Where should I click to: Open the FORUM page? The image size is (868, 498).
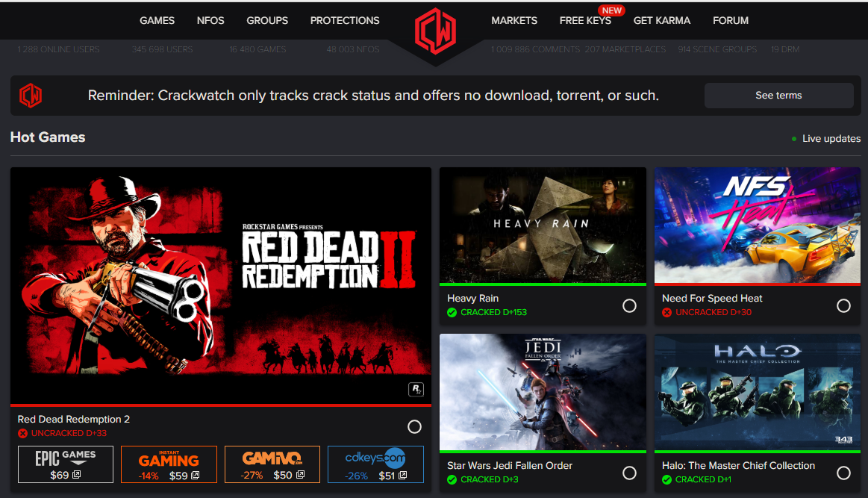click(731, 20)
